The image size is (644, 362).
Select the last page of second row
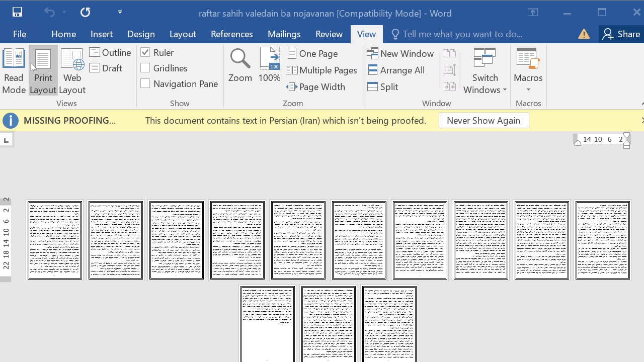(x=389, y=324)
